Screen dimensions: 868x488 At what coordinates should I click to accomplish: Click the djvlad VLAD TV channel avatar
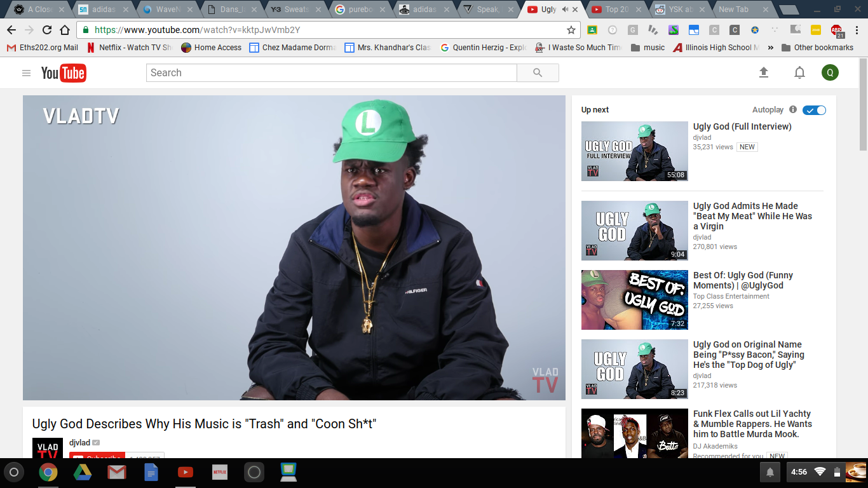(x=48, y=448)
